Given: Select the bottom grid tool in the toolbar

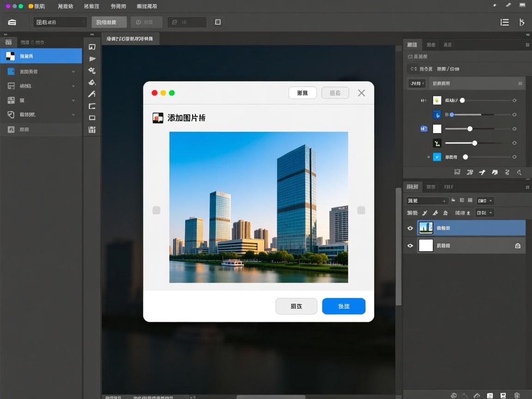Looking at the screenshot, I should click(x=92, y=130).
